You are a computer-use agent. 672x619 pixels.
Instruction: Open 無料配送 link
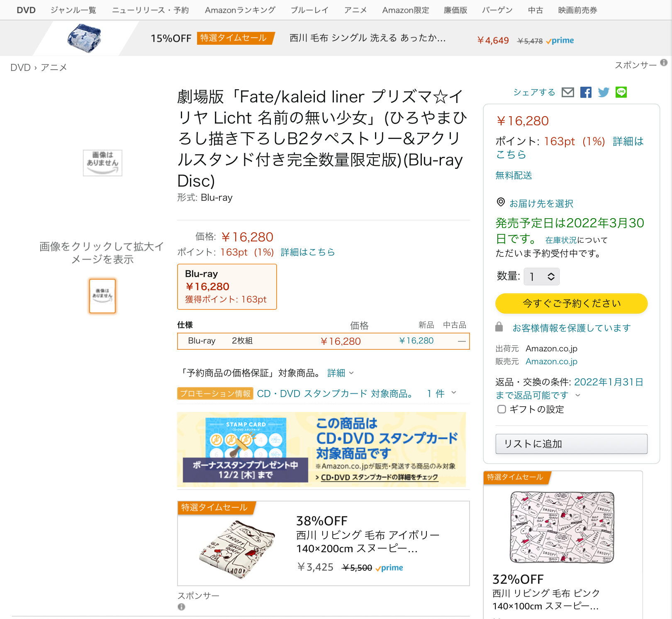tap(514, 175)
